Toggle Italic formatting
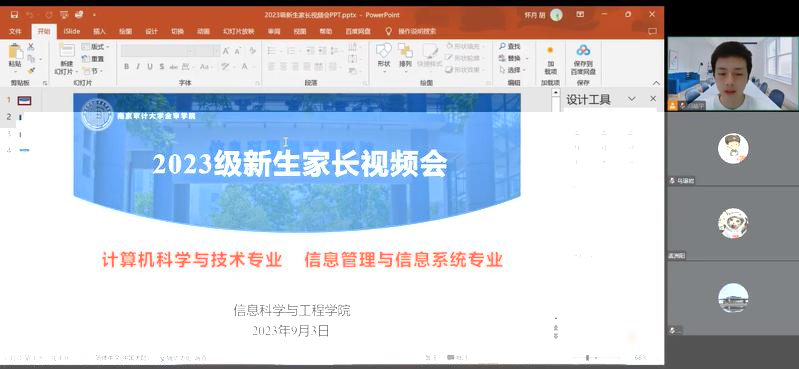 (138, 67)
